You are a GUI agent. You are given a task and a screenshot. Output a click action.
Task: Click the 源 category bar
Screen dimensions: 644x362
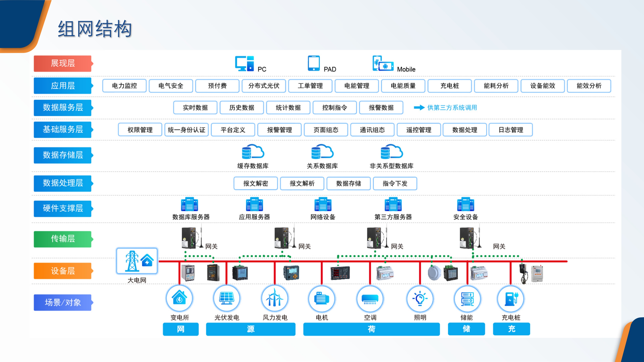[251, 329]
